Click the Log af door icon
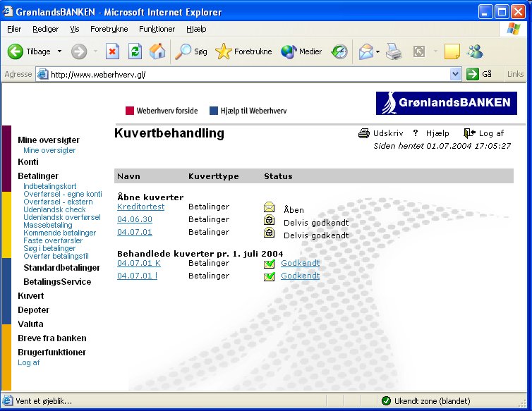This screenshot has width=532, height=411. (x=470, y=133)
